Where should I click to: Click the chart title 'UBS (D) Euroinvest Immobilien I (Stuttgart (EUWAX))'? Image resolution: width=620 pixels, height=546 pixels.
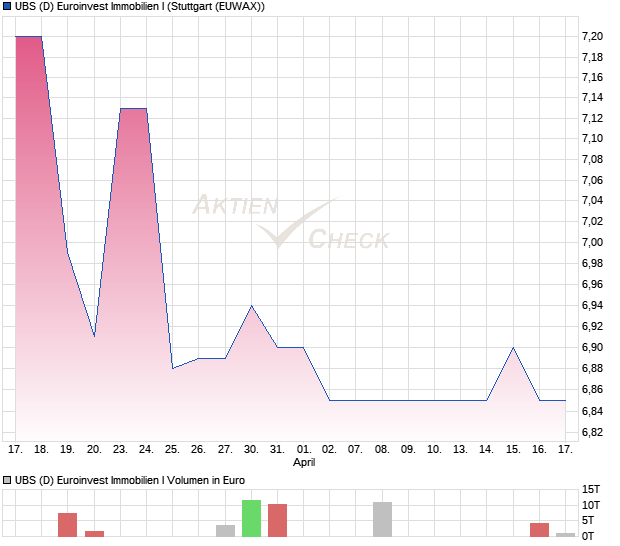click(140, 6)
